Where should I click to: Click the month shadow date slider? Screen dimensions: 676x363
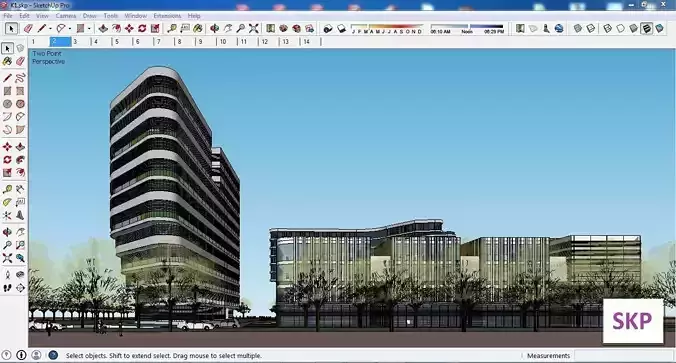(x=386, y=29)
